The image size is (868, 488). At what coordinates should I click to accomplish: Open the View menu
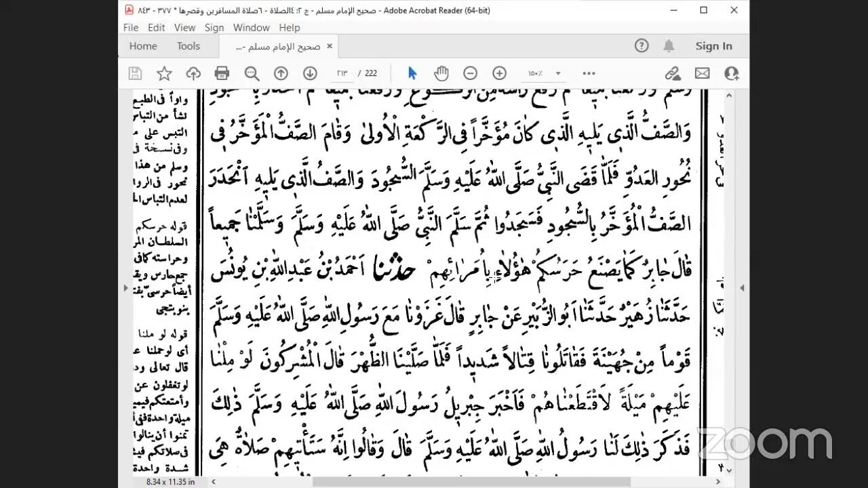point(184,28)
